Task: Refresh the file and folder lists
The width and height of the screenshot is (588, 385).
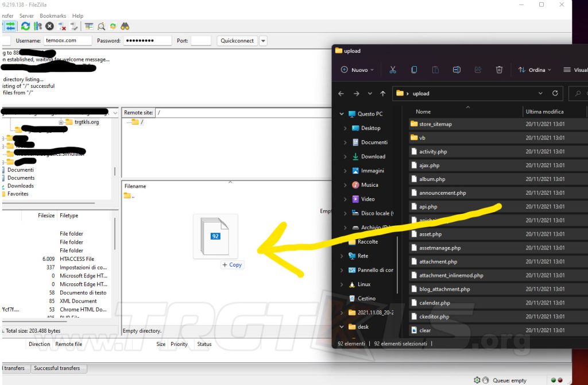Action: pos(25,26)
